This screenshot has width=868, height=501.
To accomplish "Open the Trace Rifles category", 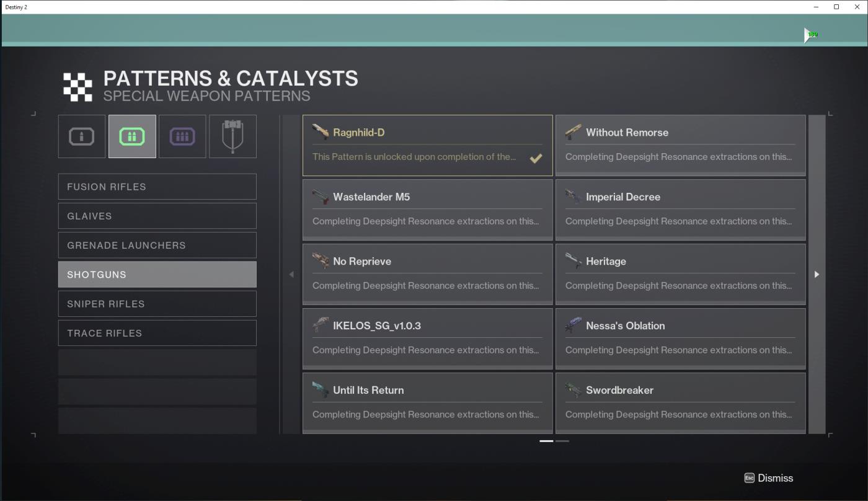I will click(x=157, y=333).
